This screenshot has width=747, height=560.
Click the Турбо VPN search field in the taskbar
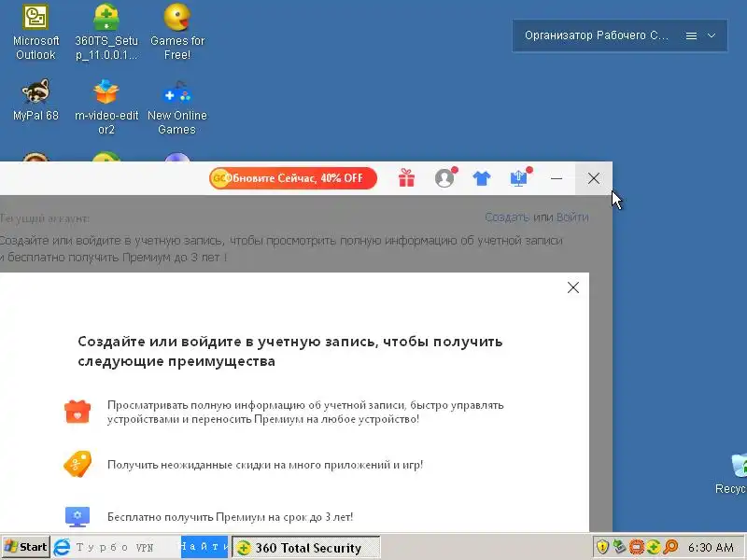pyautogui.click(x=126, y=547)
